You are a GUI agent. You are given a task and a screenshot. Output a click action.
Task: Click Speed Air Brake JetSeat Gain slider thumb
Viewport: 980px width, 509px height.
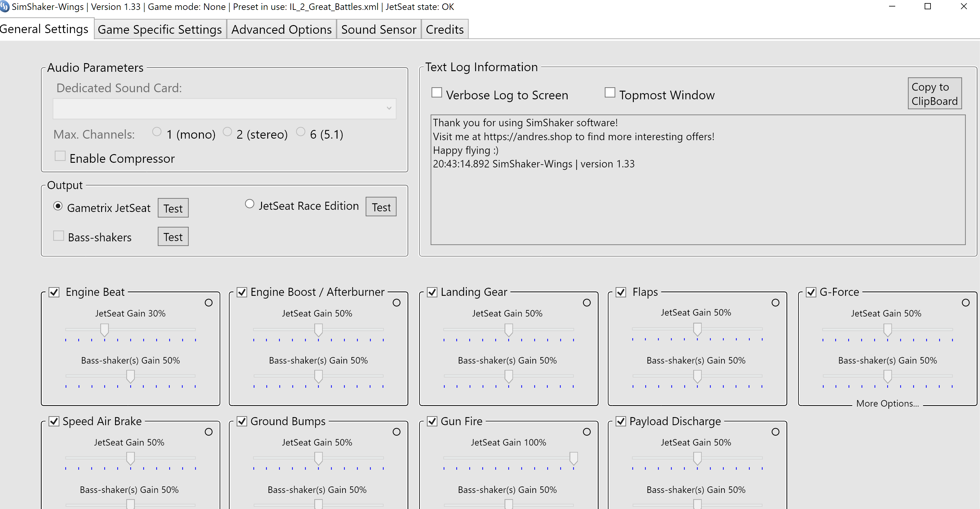point(131,458)
